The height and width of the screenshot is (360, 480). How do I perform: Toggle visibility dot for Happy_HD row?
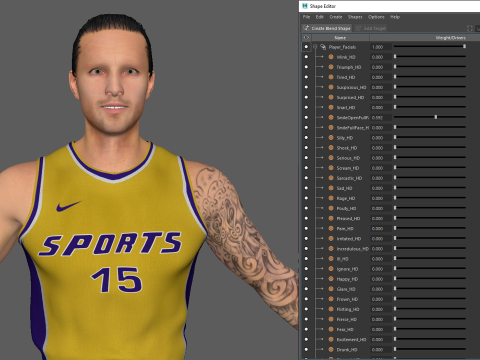(306, 279)
